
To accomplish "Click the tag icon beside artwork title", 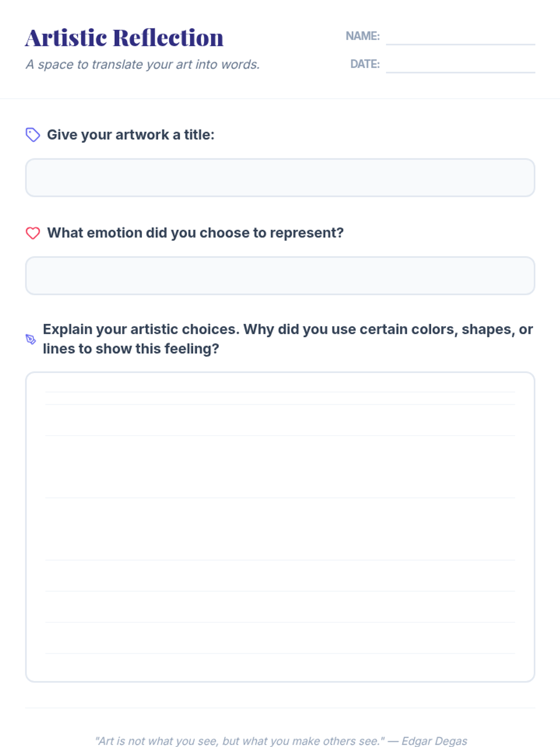I will tap(33, 135).
